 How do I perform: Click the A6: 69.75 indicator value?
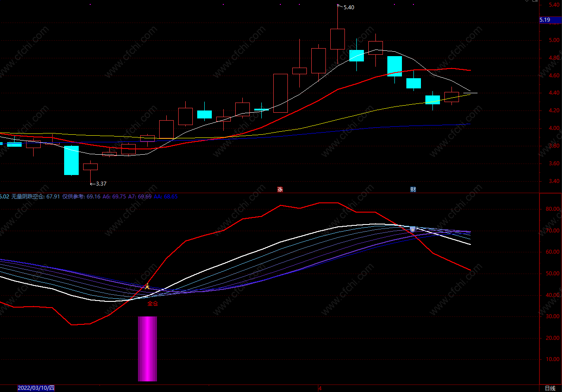[115, 197]
